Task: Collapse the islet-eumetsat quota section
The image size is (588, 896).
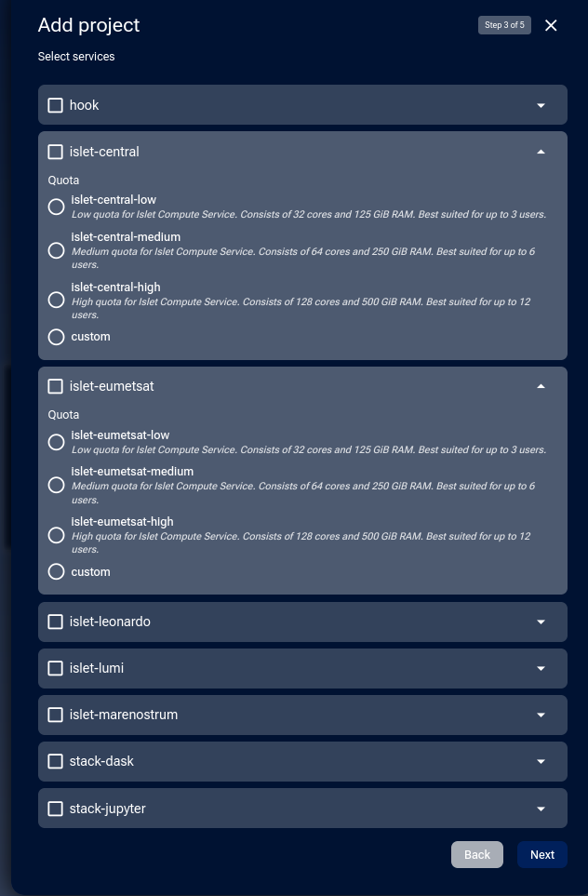Action: [x=541, y=386]
